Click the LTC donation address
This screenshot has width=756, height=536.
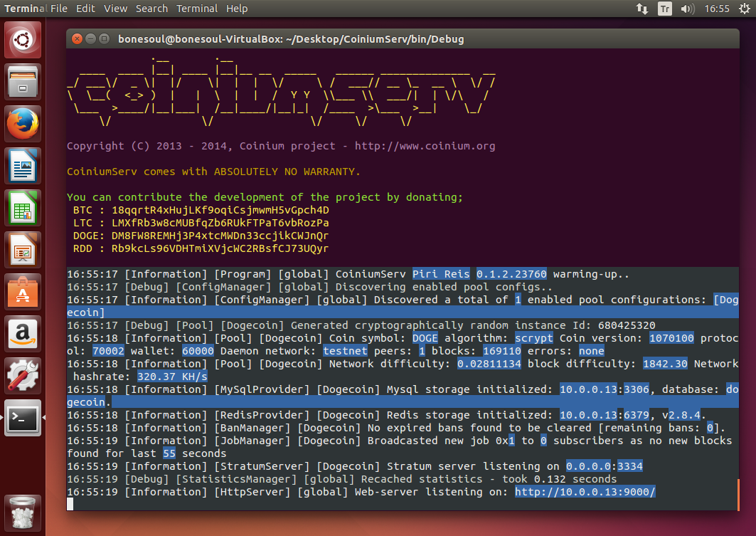(x=220, y=223)
